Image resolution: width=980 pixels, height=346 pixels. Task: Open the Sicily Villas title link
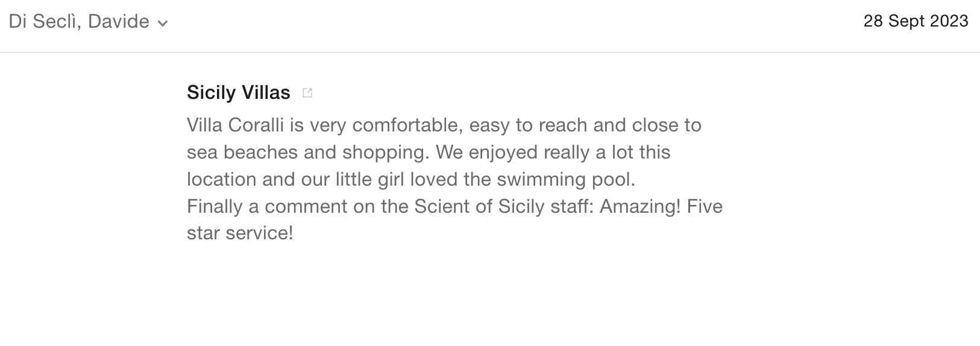tap(239, 92)
